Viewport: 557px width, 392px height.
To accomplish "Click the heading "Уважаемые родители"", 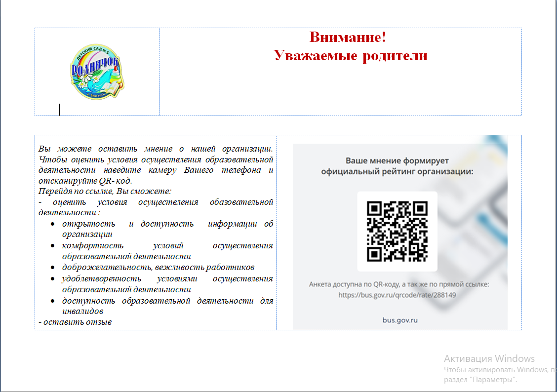I will (x=350, y=56).
